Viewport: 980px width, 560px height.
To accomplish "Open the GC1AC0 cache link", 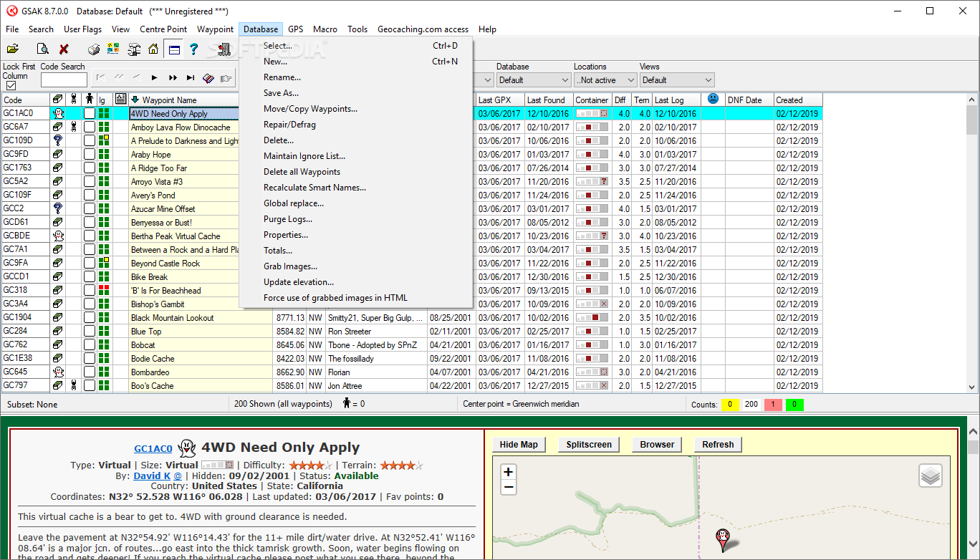I will tap(153, 448).
